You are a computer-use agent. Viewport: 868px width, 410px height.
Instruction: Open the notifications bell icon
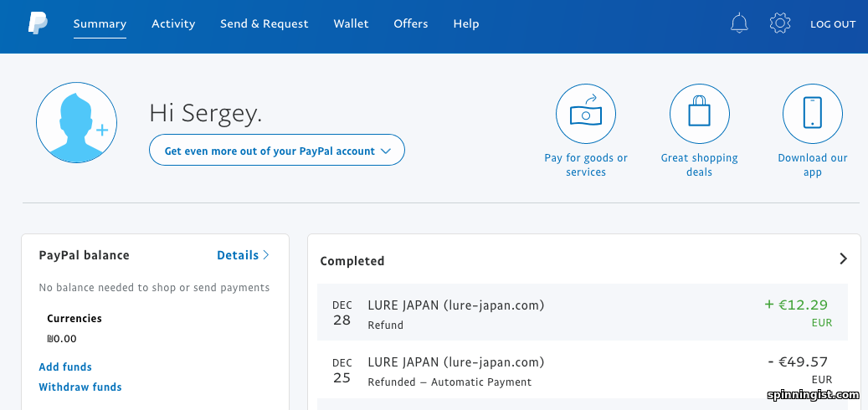pyautogui.click(x=739, y=23)
